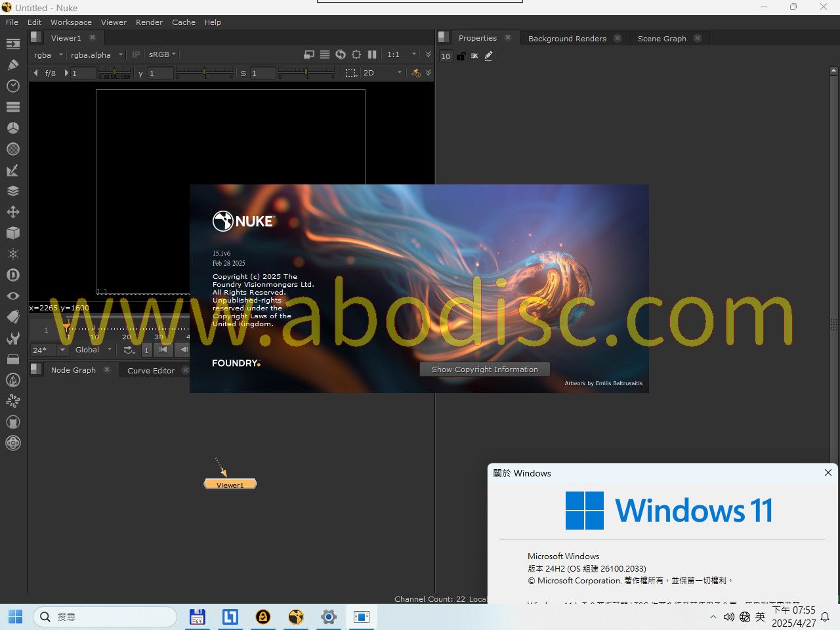This screenshot has width=840, height=630.
Task: Click the Node Graph pane layout icon
Action: pos(36,369)
